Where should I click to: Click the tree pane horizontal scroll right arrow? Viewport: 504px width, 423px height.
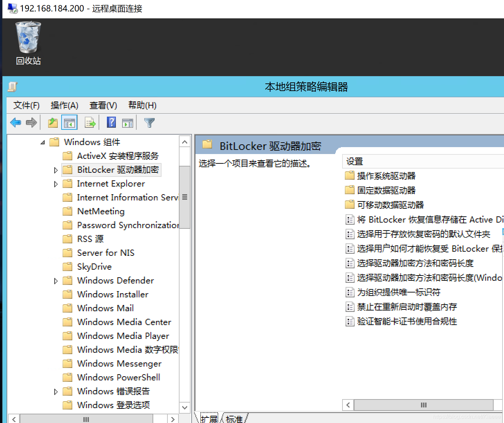click(x=173, y=419)
